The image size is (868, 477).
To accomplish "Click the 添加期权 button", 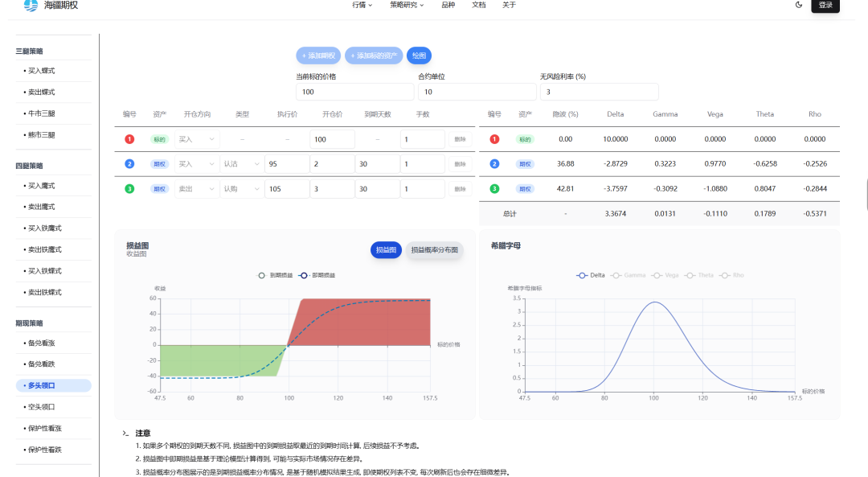I will (319, 56).
